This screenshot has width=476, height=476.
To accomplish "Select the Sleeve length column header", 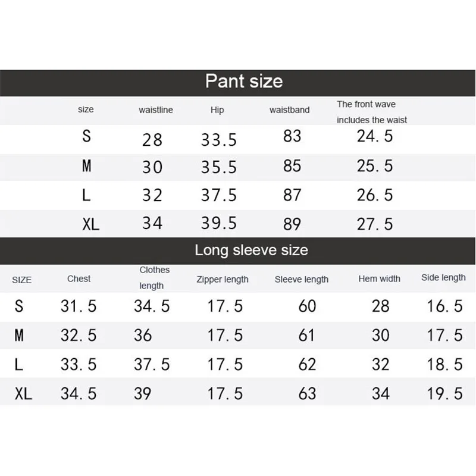I will (x=302, y=279).
